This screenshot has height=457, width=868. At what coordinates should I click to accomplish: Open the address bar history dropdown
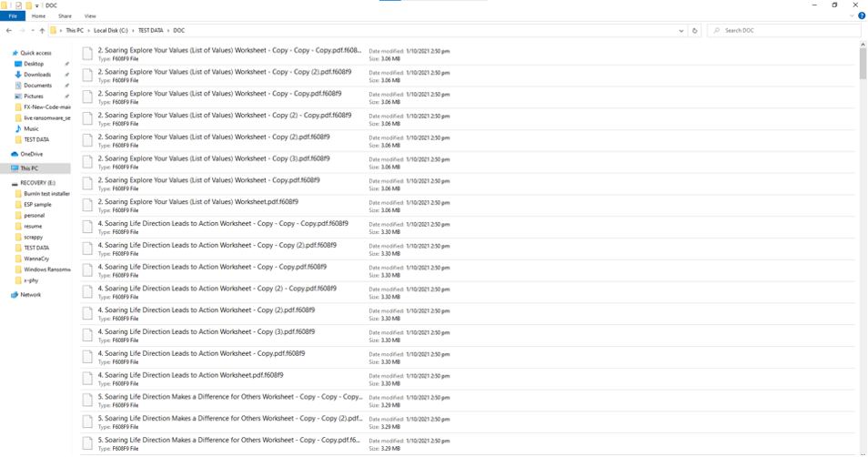[x=682, y=30]
